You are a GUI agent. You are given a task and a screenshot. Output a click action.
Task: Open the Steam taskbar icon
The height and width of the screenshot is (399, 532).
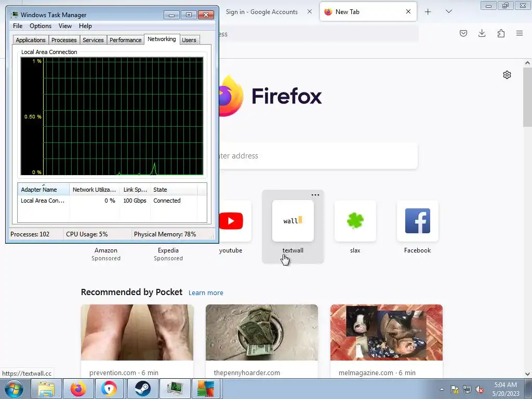point(142,389)
